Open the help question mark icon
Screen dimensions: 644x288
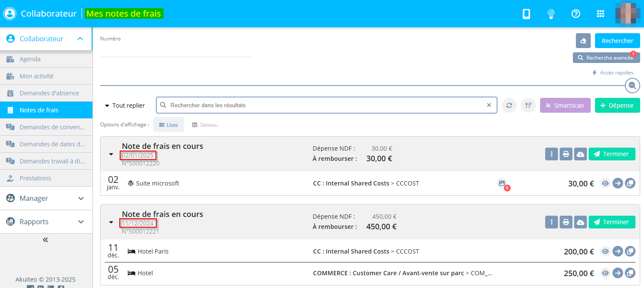576,14
